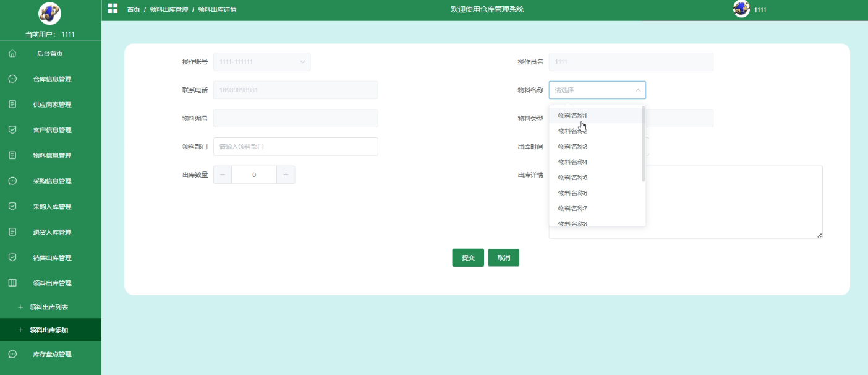Image resolution: width=868 pixels, height=375 pixels.
Task: Click the 领料出库详情 breadcrumb
Action: [217, 10]
